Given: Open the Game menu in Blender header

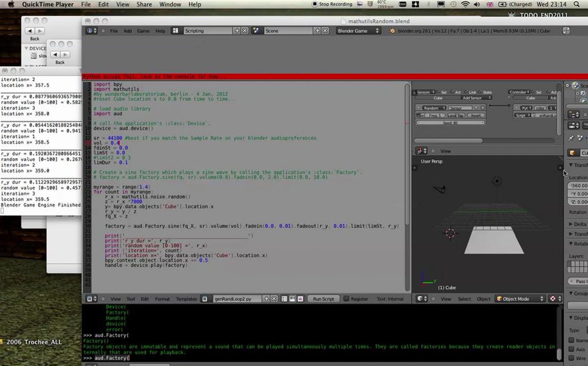Looking at the screenshot, I should pyautogui.click(x=143, y=31).
